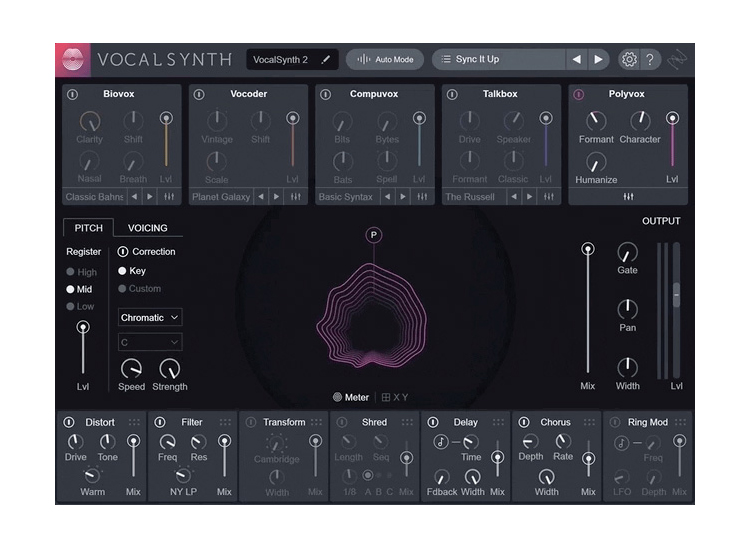Select previous Compuvox preset before Basic Syntax
The height and width of the screenshot is (549, 756).
pyautogui.click(x=387, y=197)
